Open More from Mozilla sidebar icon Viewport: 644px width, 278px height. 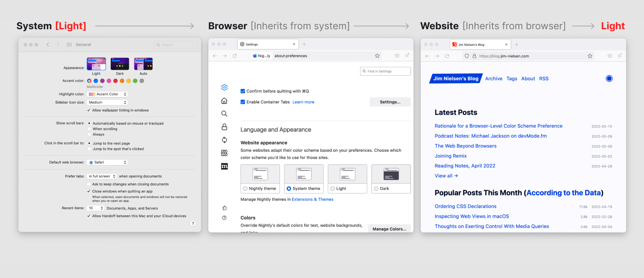(x=224, y=166)
